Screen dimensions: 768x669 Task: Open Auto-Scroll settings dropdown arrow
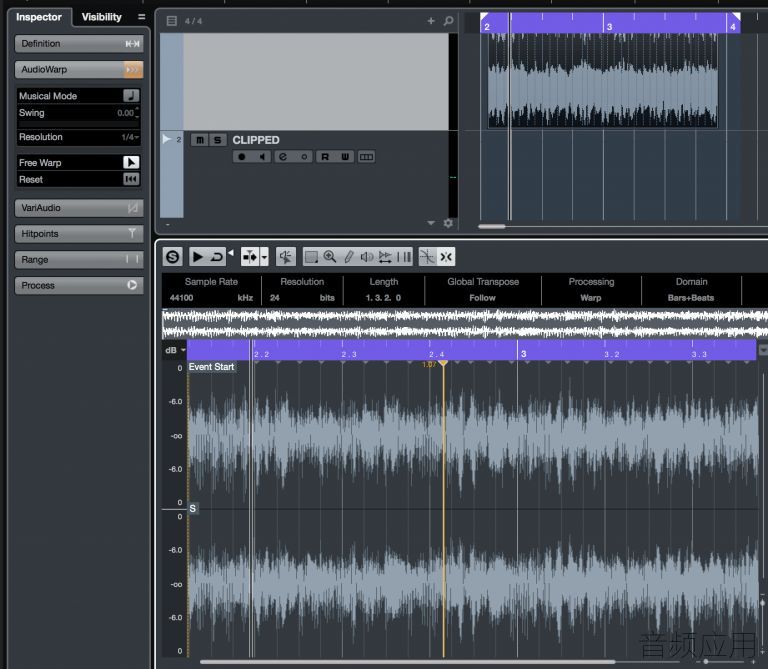click(264, 257)
